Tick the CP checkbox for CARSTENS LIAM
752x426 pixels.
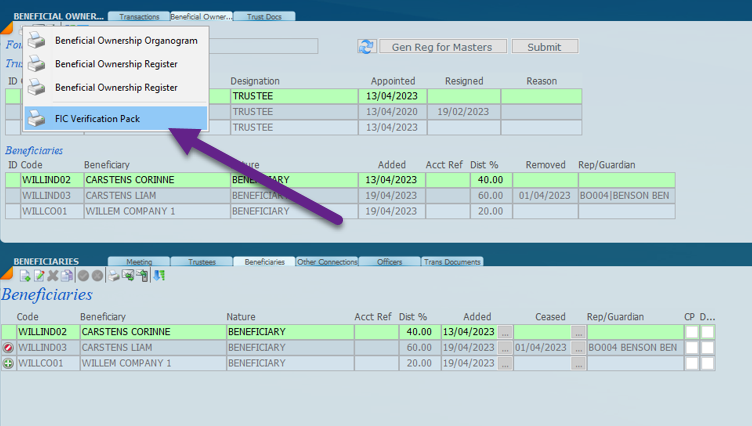coord(690,348)
